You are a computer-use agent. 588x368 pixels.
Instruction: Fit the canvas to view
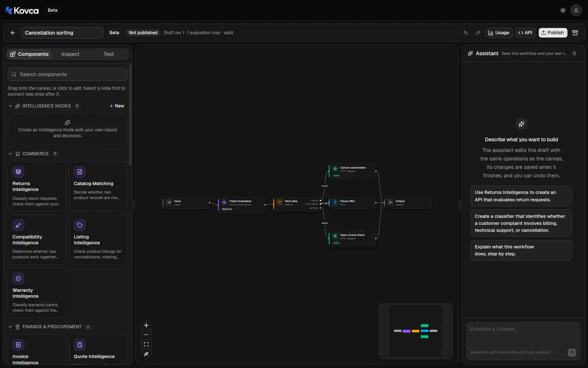[146, 344]
